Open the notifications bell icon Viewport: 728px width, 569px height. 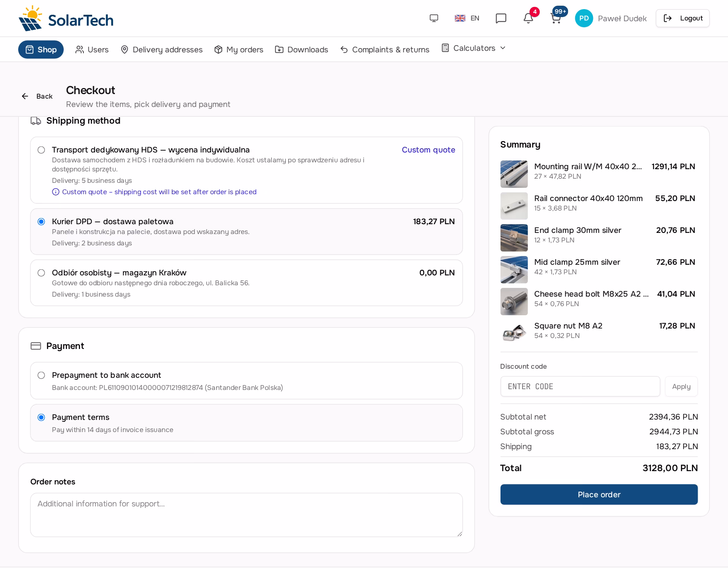click(x=528, y=18)
